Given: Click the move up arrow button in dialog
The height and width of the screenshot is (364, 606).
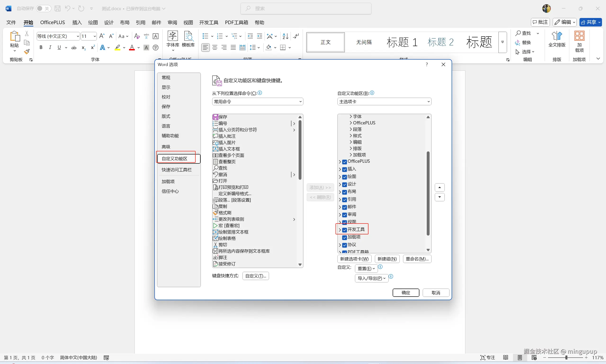Looking at the screenshot, I should [x=439, y=187].
